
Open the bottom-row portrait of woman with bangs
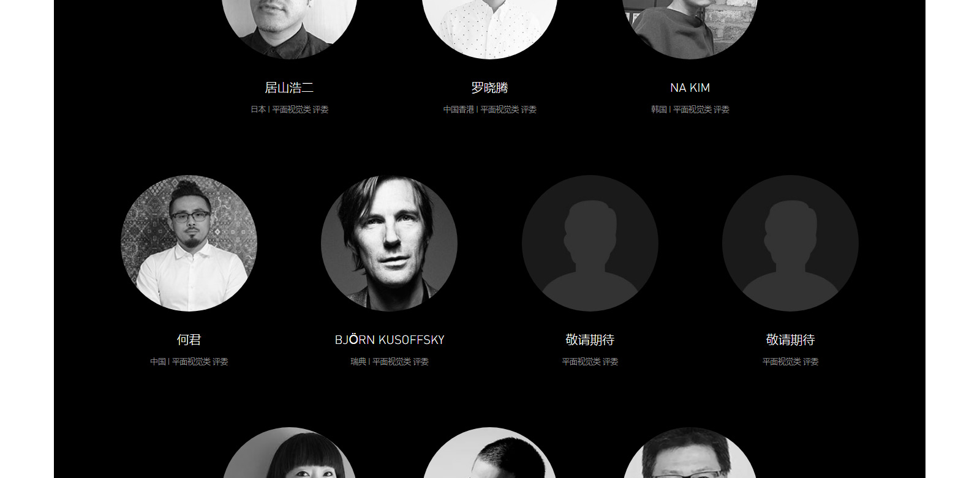coord(289,453)
